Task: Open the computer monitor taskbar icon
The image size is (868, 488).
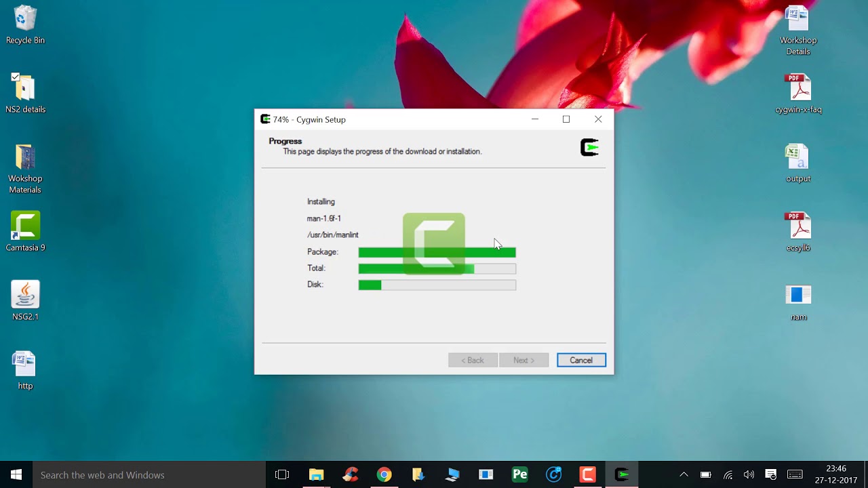Action: (x=452, y=474)
